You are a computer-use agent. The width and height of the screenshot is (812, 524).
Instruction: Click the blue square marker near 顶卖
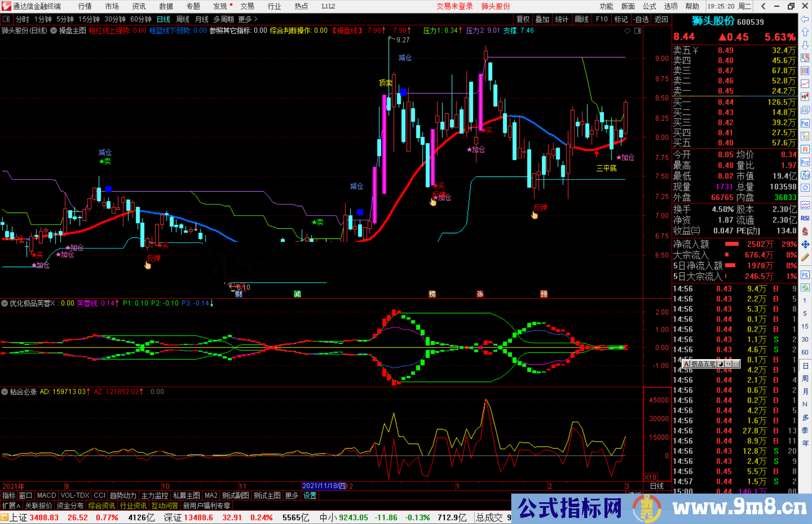tap(403, 92)
